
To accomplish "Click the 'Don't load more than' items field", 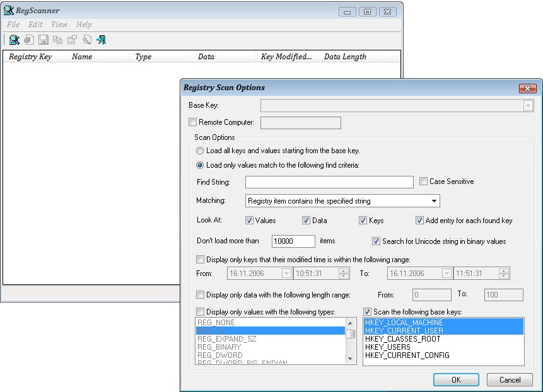I will click(293, 241).
